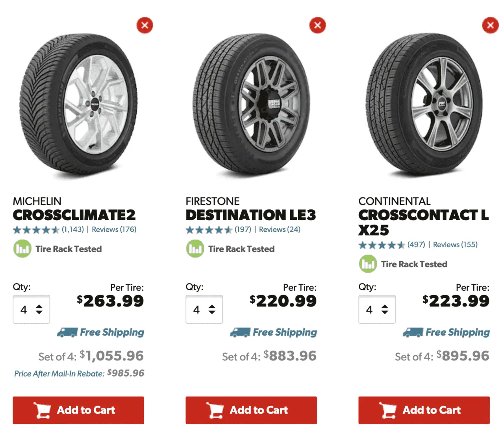Add Michelin CrossClimate2 to cart

pyautogui.click(x=78, y=410)
